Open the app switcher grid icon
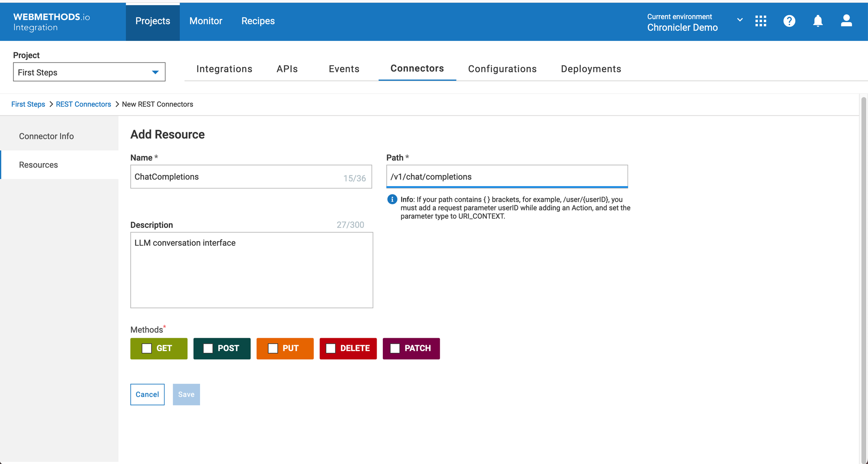 [x=760, y=21]
